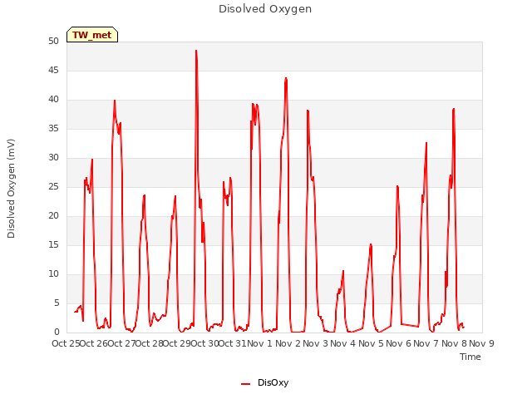Click the 0 y-axis tick label
532x399 pixels.
[57, 332]
